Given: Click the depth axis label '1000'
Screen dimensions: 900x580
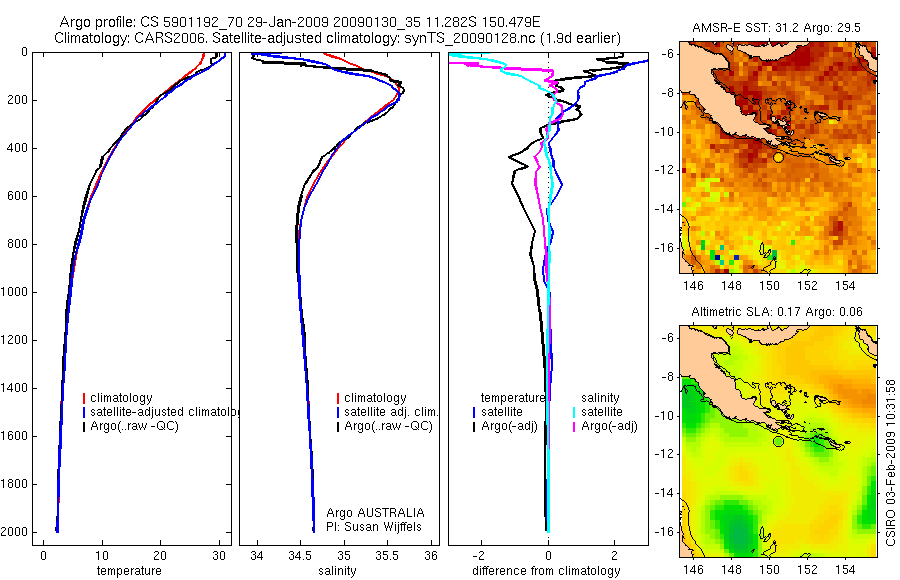Looking at the screenshot, I should [14, 292].
